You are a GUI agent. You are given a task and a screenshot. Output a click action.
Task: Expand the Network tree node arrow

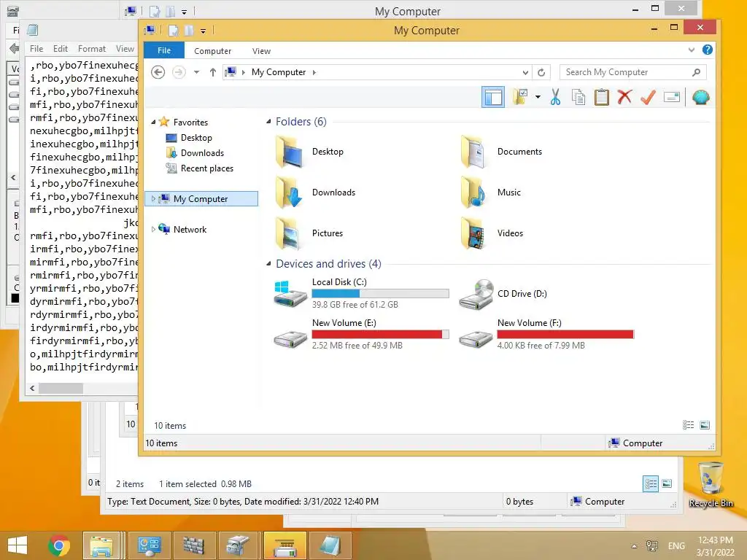[x=153, y=229]
